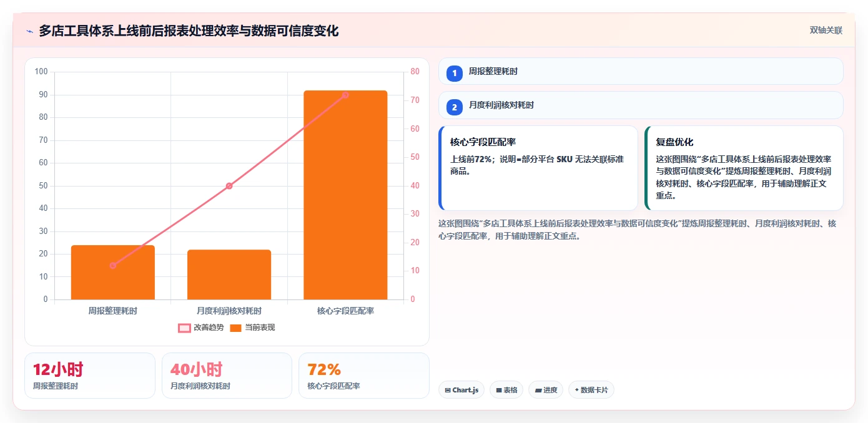868x423 pixels.
Task: Click the Chart.js tag
Action: [x=461, y=390]
